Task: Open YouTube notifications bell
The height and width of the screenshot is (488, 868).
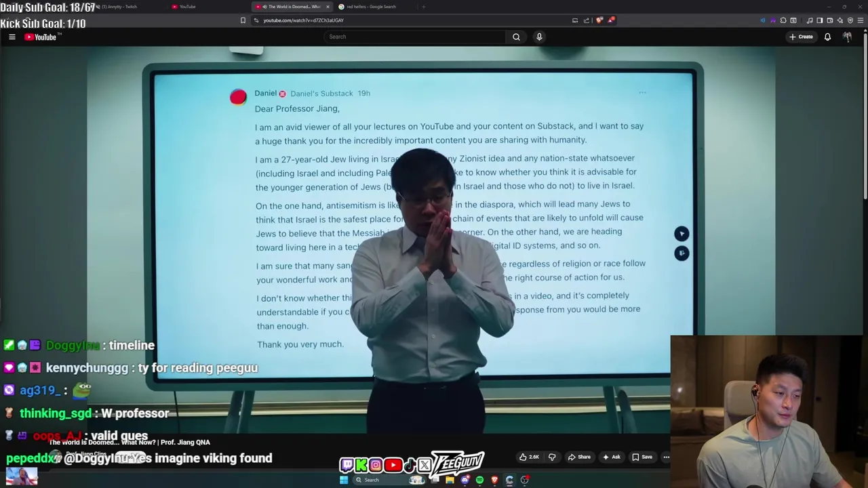Action: (x=827, y=37)
